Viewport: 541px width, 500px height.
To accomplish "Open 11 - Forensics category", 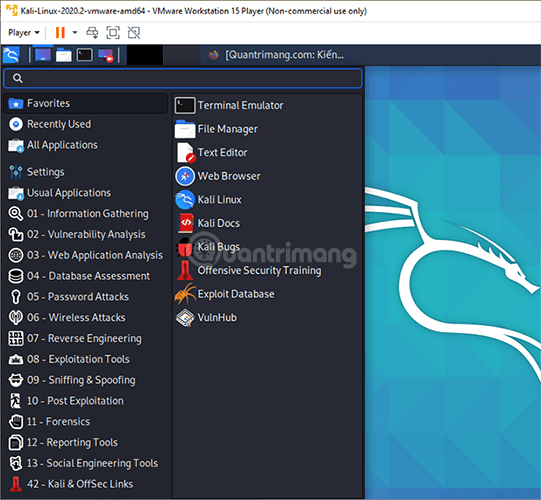I will coord(86,422).
